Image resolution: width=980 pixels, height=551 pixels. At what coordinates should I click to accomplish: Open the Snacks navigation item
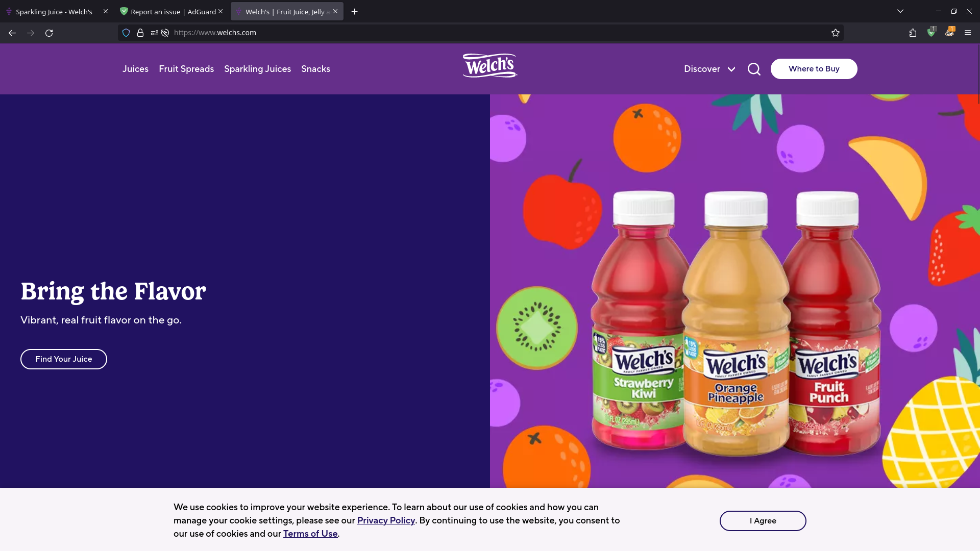point(315,69)
